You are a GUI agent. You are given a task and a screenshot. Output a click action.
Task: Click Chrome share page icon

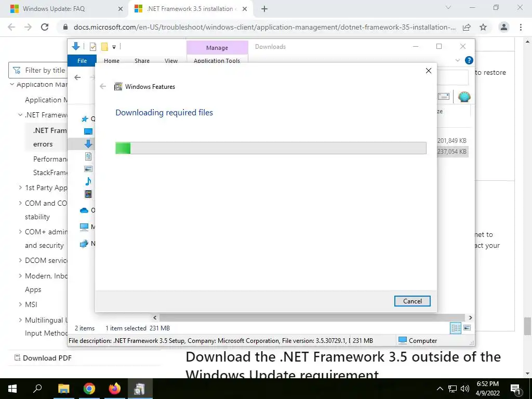(x=467, y=27)
